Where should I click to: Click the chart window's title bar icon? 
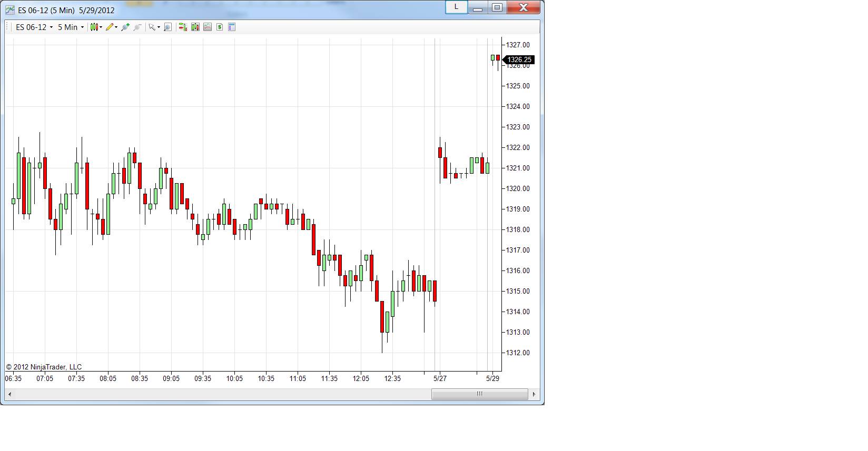(10, 10)
